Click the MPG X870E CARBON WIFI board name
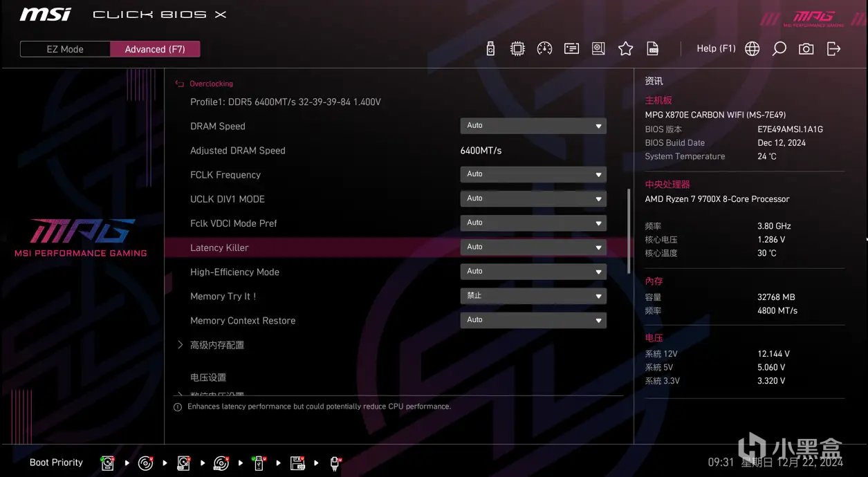868x477 pixels. [x=715, y=115]
